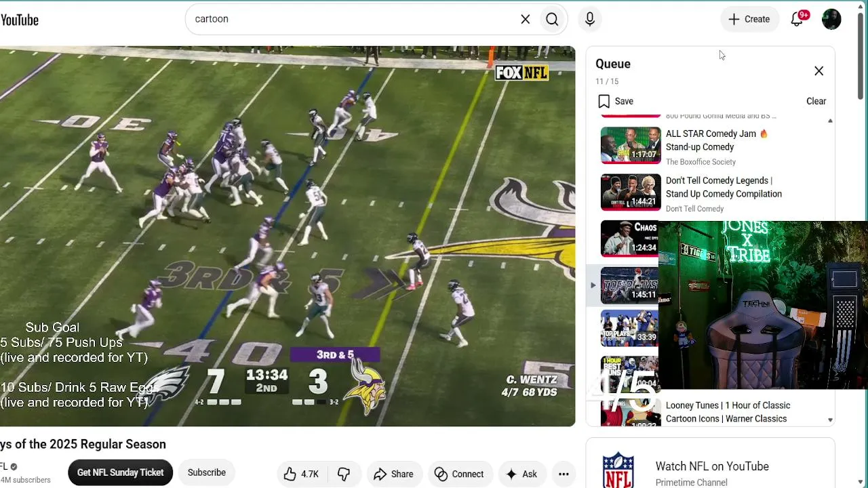This screenshot has height=488, width=868.
Task: Play the 33:39 queue video thumbnail
Action: coord(629,329)
